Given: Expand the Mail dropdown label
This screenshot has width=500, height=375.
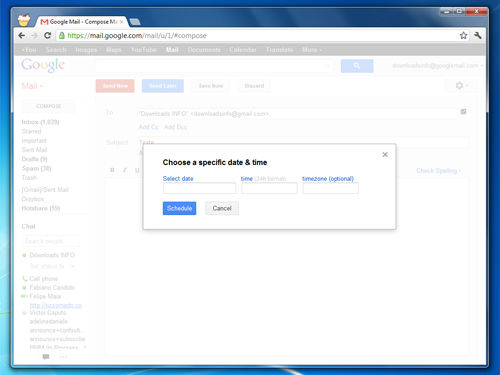Looking at the screenshot, I should tap(32, 86).
